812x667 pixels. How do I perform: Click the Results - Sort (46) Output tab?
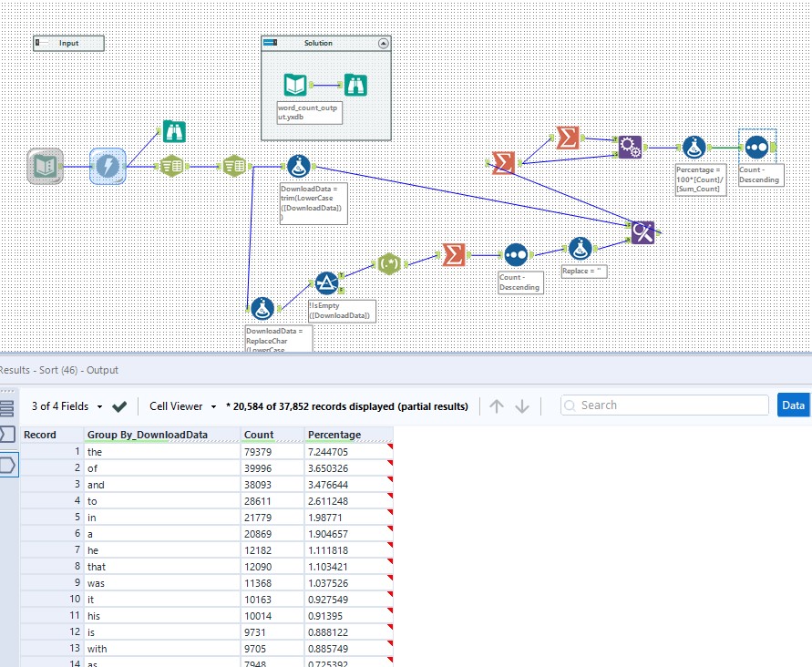(57, 370)
